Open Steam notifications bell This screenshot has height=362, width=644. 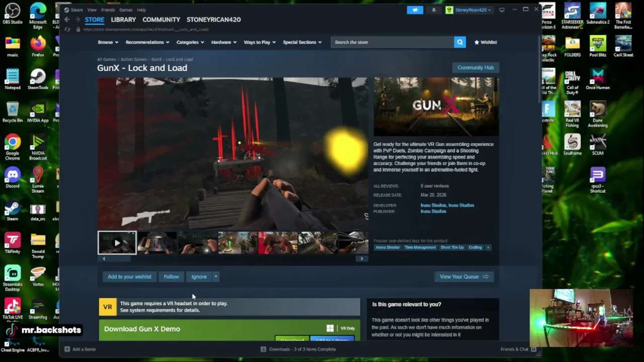click(x=434, y=10)
